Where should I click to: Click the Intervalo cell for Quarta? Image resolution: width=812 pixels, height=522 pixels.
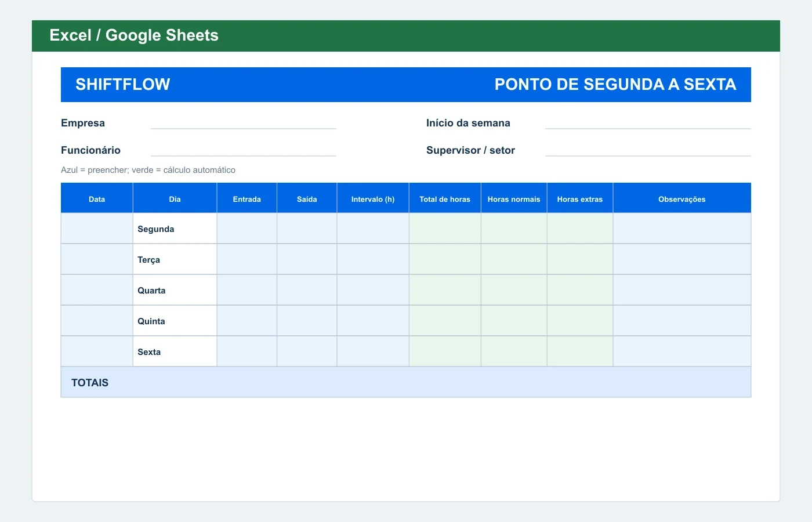point(373,290)
